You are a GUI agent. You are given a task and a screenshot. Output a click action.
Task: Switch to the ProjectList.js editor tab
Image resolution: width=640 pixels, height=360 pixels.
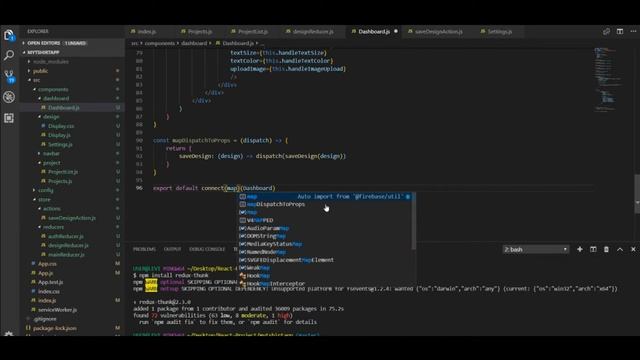click(253, 31)
